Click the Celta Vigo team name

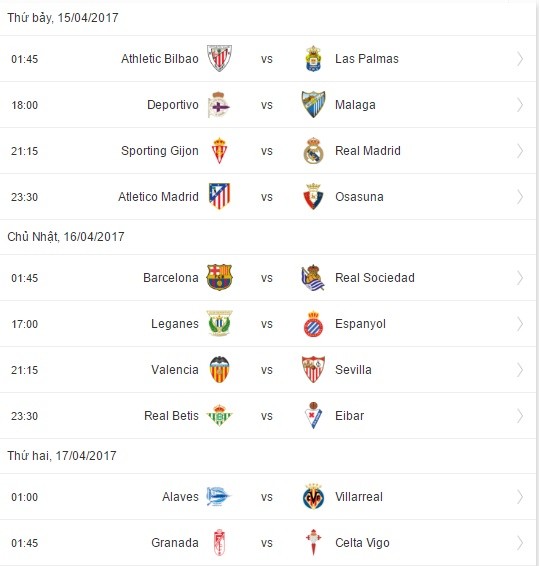click(x=362, y=543)
